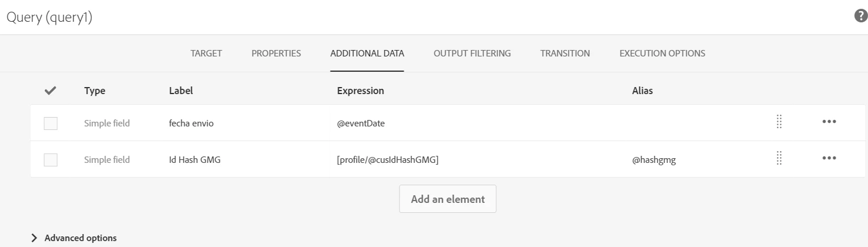Tick the checkbox for Id Hash GMG row
This screenshot has height=247, width=868.
[x=51, y=159]
